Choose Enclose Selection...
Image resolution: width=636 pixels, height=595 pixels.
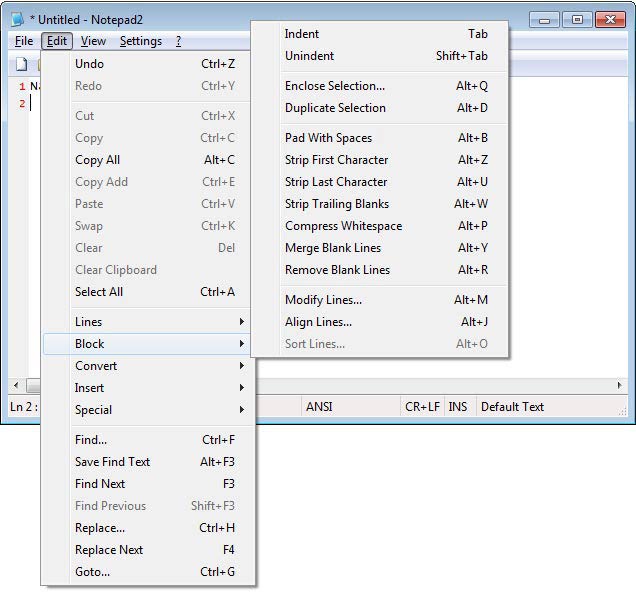click(x=379, y=86)
